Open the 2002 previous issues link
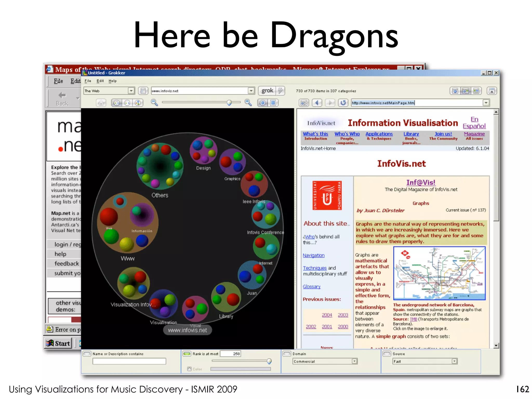532x399 pixels. pos(311,327)
